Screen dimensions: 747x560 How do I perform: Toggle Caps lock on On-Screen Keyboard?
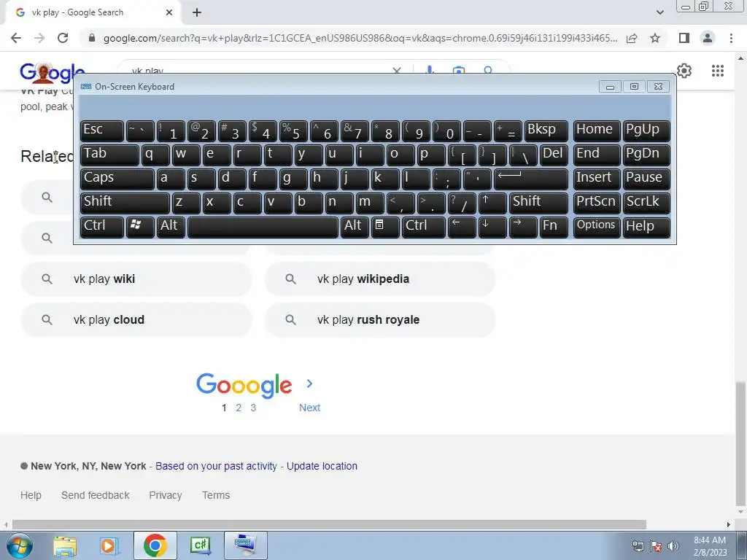point(117,179)
